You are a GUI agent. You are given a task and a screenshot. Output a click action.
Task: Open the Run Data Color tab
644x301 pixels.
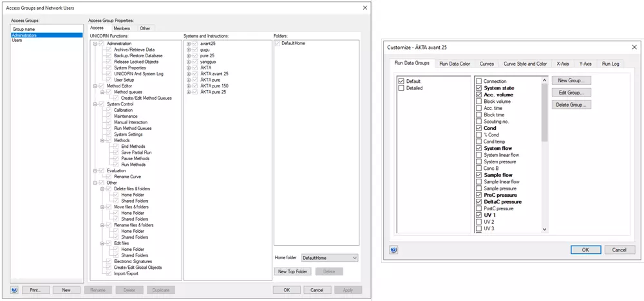tap(455, 64)
